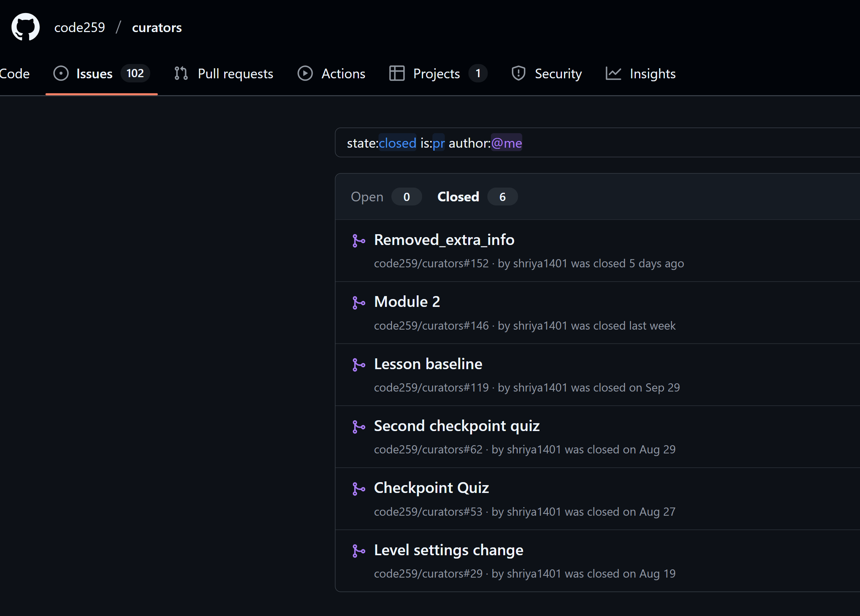Open the Lesson baseline pull request
860x616 pixels.
(x=428, y=364)
